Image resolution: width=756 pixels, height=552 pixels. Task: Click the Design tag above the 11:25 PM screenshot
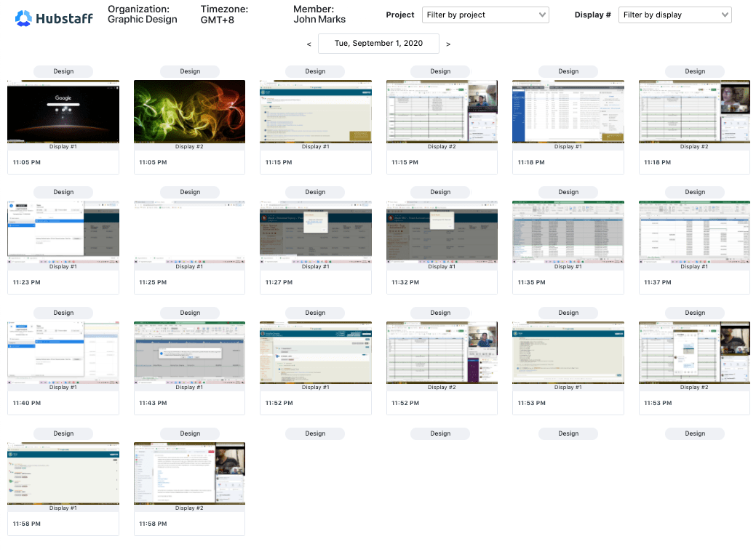tap(189, 192)
